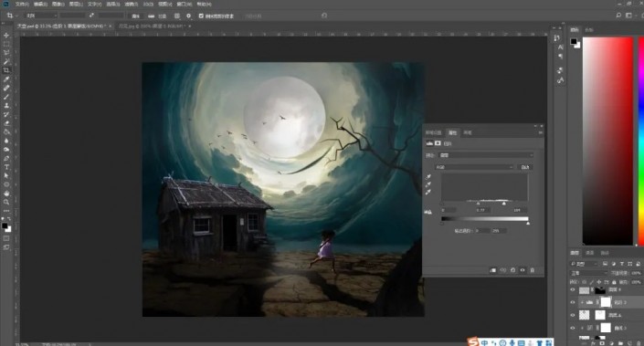This screenshot has height=346, width=644.
Task: Select the Eraser tool
Action: [6, 123]
